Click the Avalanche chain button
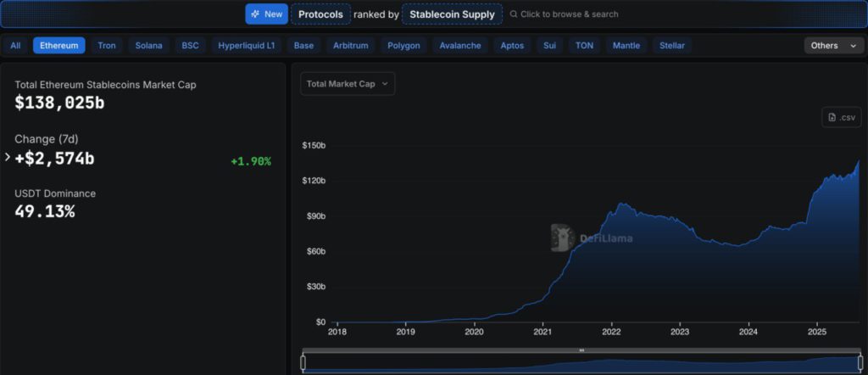This screenshot has width=868, height=375. 460,46
